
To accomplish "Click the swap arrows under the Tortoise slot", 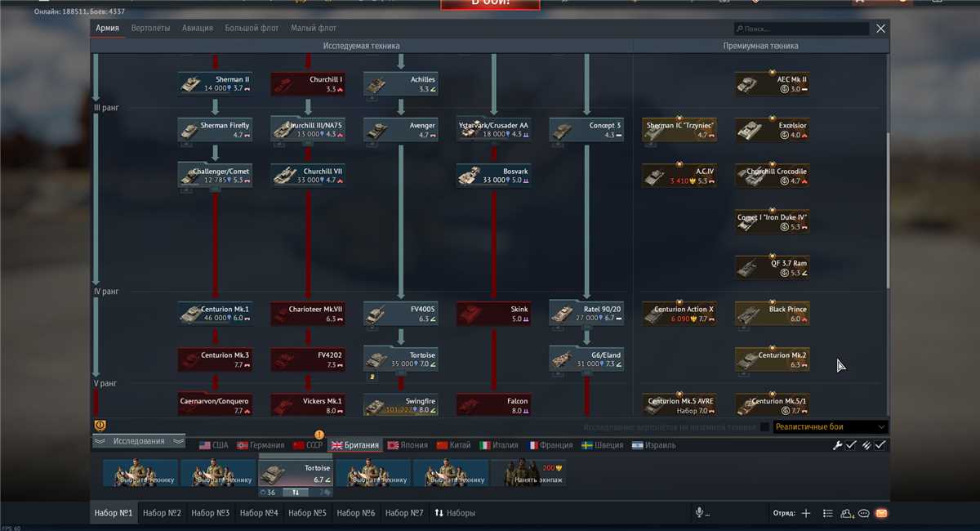I will pos(296,493).
